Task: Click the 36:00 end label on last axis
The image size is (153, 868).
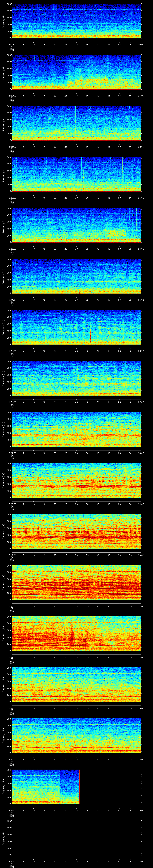Action: point(141,862)
